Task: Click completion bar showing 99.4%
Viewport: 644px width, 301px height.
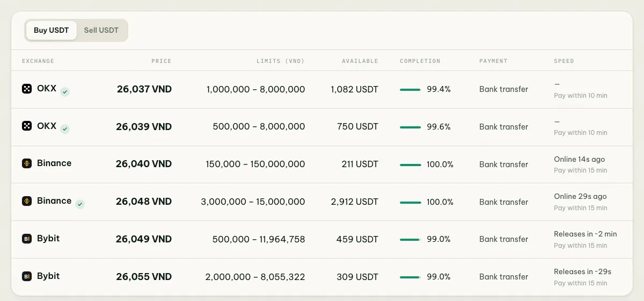Action: 410,90
